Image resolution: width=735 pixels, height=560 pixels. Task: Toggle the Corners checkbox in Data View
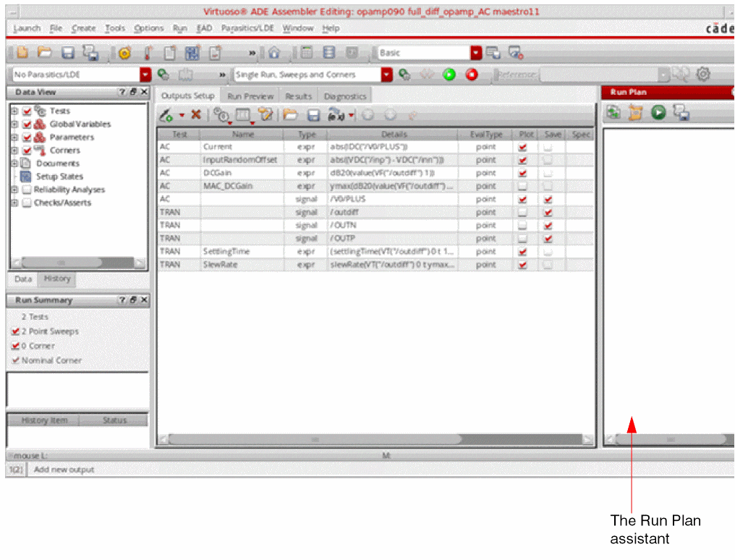(x=27, y=150)
